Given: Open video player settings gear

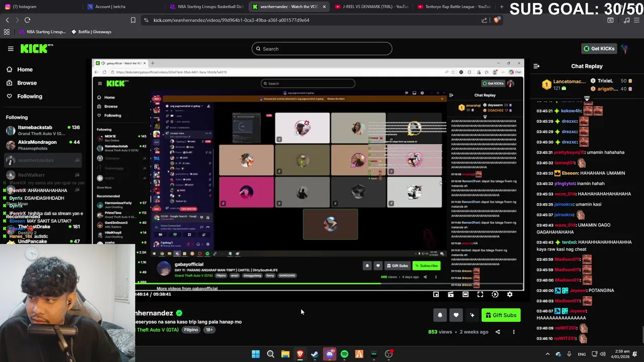Looking at the screenshot, I should [x=510, y=295].
